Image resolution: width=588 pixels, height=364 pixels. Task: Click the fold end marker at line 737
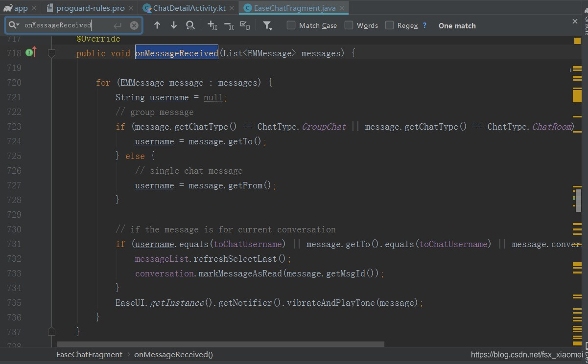tap(52, 331)
